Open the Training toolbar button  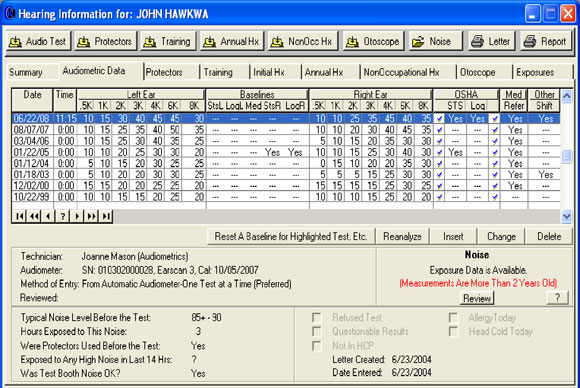pyautogui.click(x=168, y=41)
